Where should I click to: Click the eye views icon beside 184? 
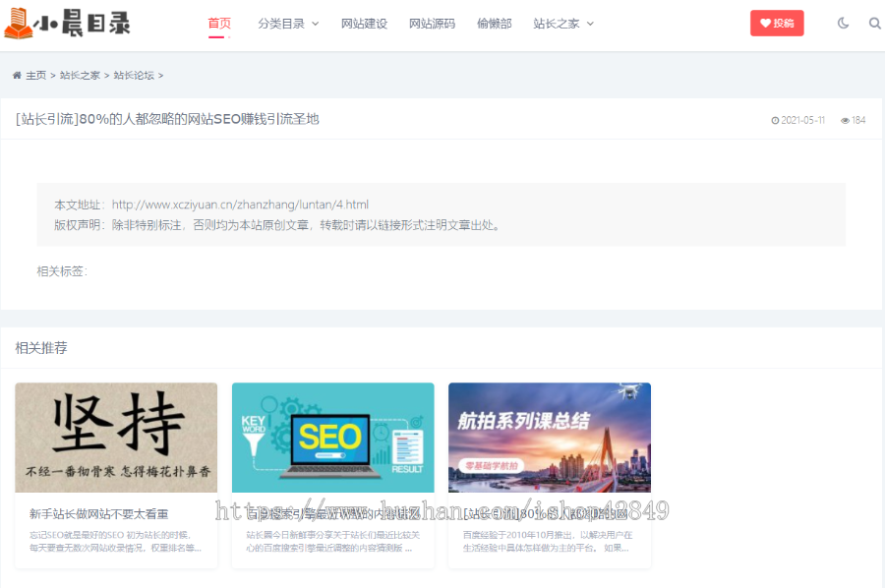(845, 120)
